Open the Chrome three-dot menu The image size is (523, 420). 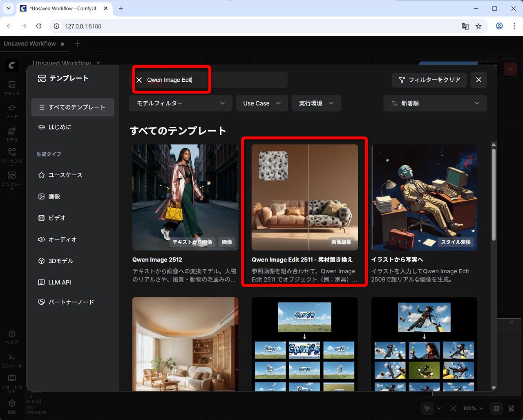click(514, 26)
